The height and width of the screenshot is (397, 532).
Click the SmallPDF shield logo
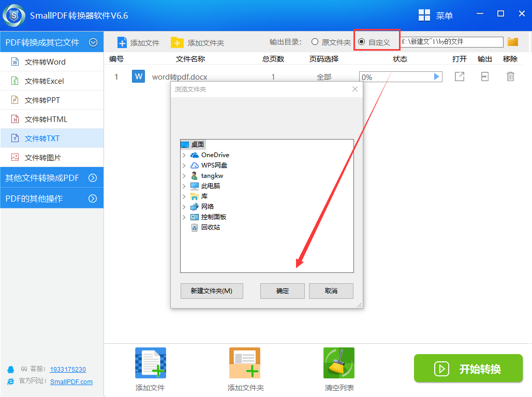(x=14, y=16)
